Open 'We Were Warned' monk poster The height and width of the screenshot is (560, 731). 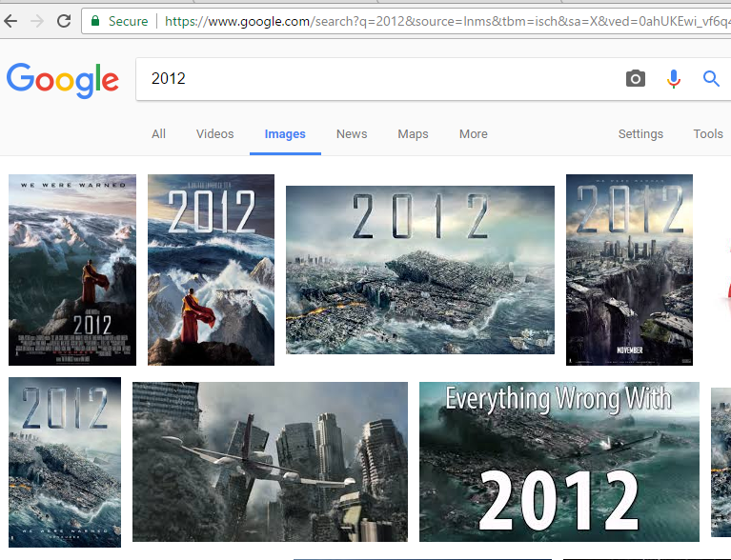coord(72,270)
